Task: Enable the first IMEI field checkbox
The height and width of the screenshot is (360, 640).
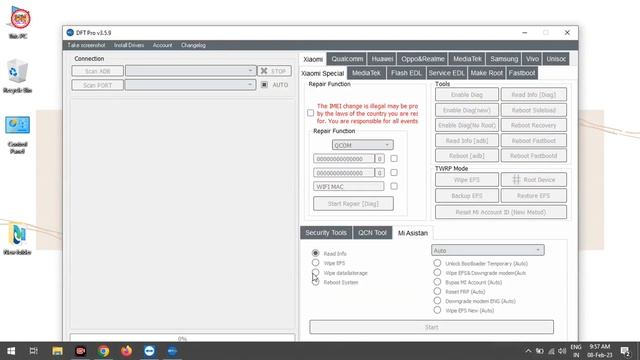Action: click(394, 158)
